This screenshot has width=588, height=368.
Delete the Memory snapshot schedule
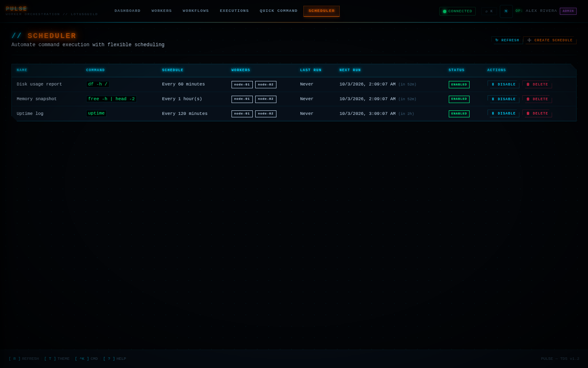point(537,99)
